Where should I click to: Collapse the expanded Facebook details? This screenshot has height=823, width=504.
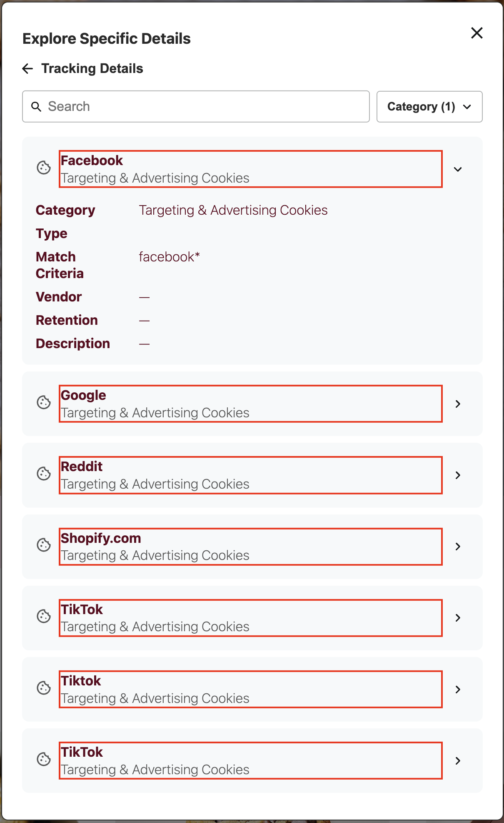(458, 169)
